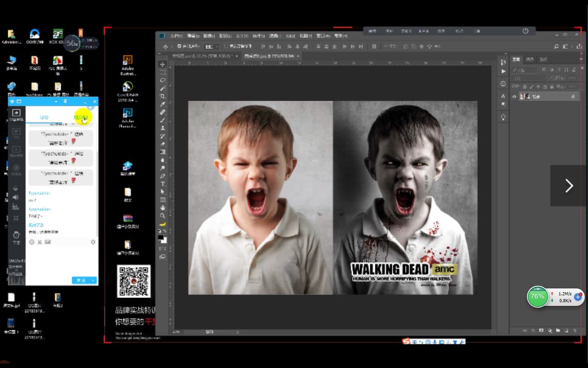This screenshot has height=368, width=588.
Task: Select the Magic Wand tool
Action: click(x=163, y=88)
